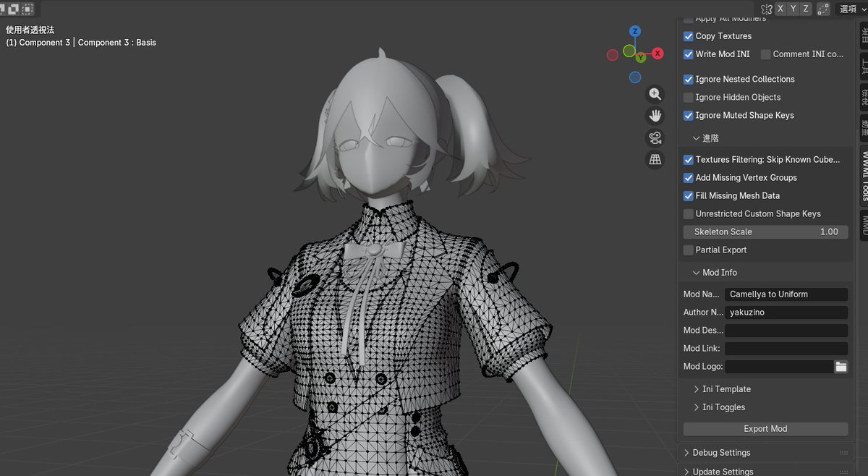Click the empty Mod Description field
The height and width of the screenshot is (476, 868).
click(x=786, y=331)
